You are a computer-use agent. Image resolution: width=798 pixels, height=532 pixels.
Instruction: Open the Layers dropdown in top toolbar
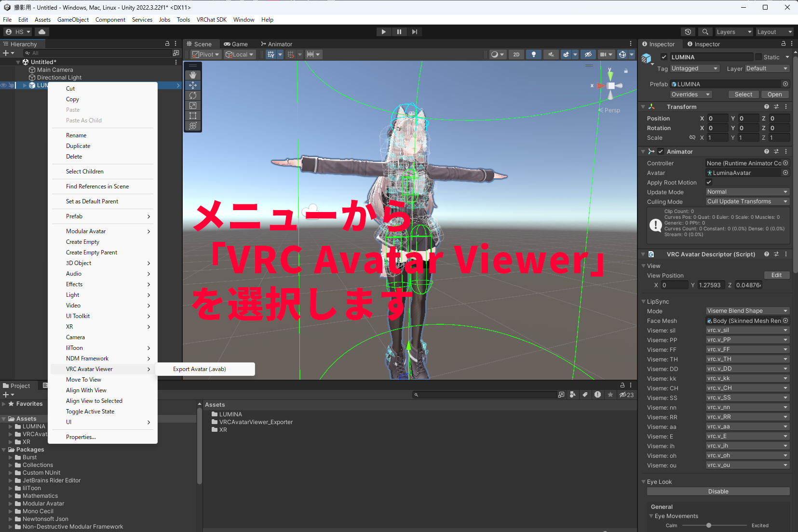tap(733, 32)
